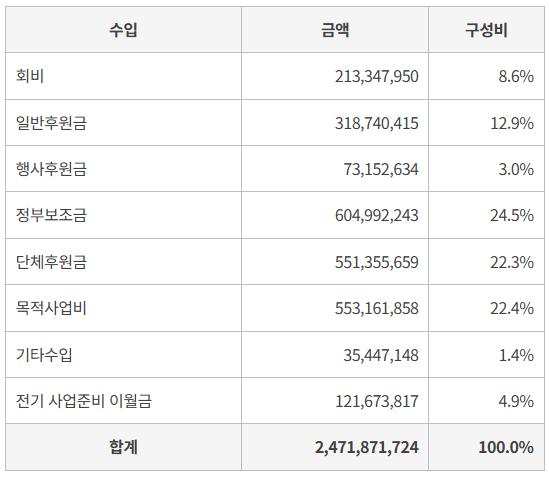Select the 정부보조금 row label
The width and height of the screenshot is (549, 477).
coord(51,215)
